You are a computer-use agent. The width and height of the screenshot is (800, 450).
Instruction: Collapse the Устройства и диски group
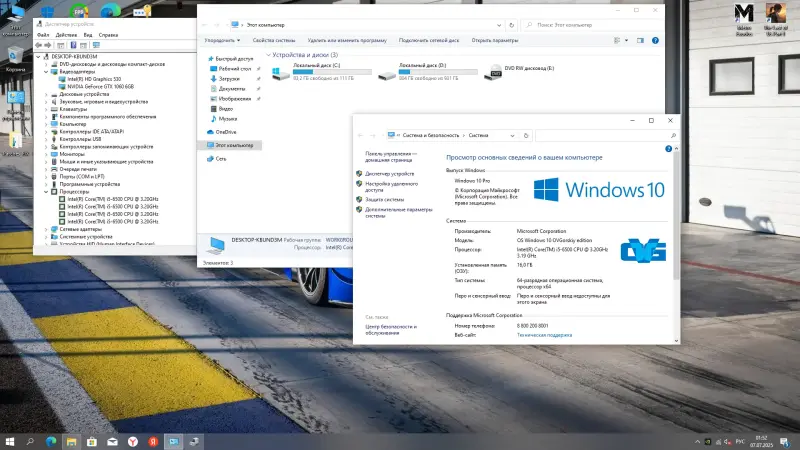268,55
